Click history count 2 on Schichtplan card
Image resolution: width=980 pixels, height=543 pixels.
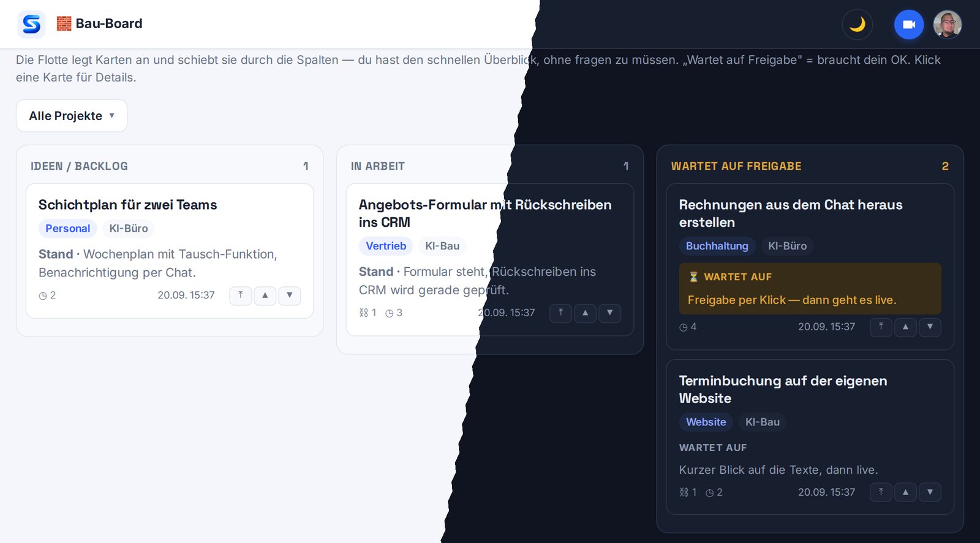(x=47, y=295)
